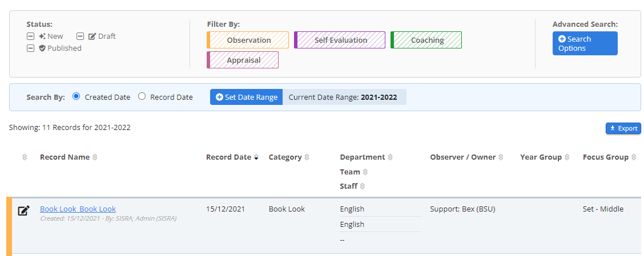Sort by Focus Group arrows
Screen dimensions: 644x256
pyautogui.click(x=634, y=157)
